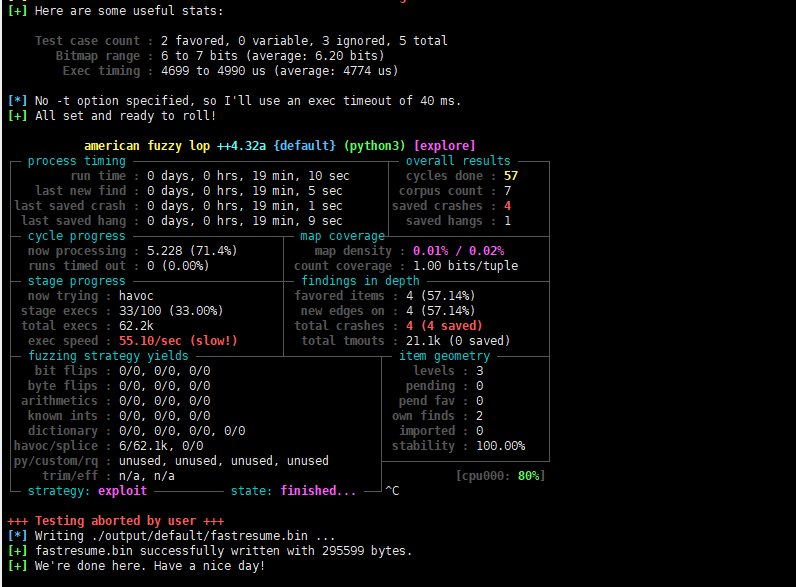Click the '[explore]' mode label
Image resolution: width=796 pixels, height=587 pixels.
click(x=445, y=146)
